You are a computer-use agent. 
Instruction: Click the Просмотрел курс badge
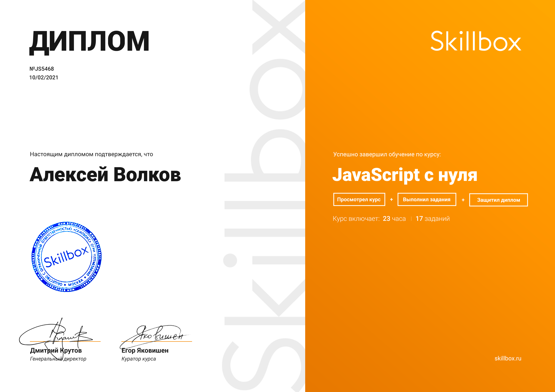point(359,199)
